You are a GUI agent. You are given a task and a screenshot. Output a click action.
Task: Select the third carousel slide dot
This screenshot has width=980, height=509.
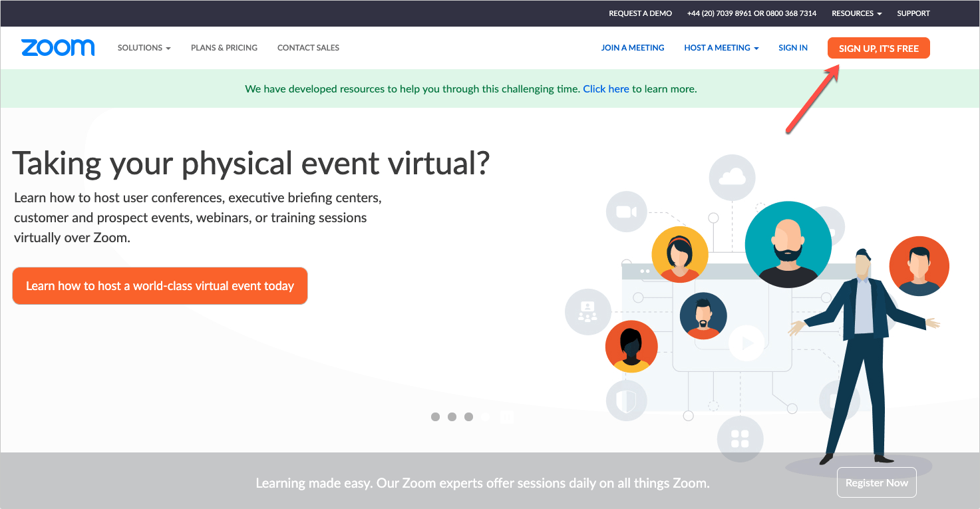[x=468, y=417]
